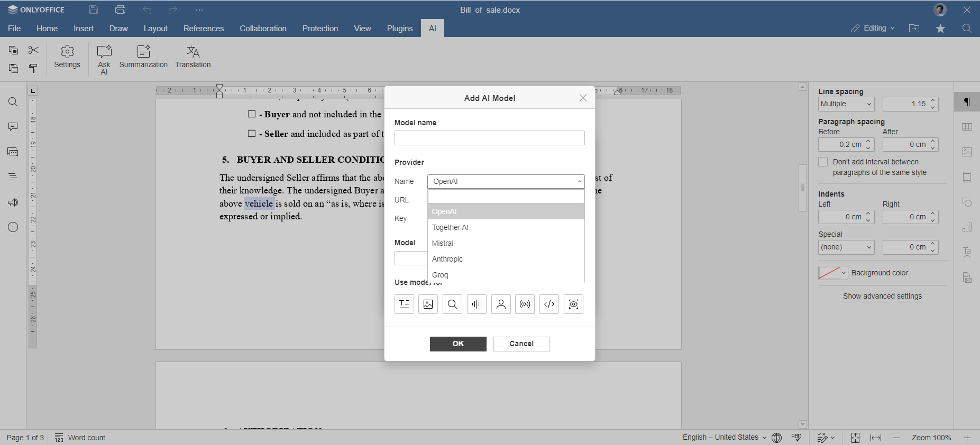
Task: Choose Anthropic from provider list
Action: pos(506,259)
